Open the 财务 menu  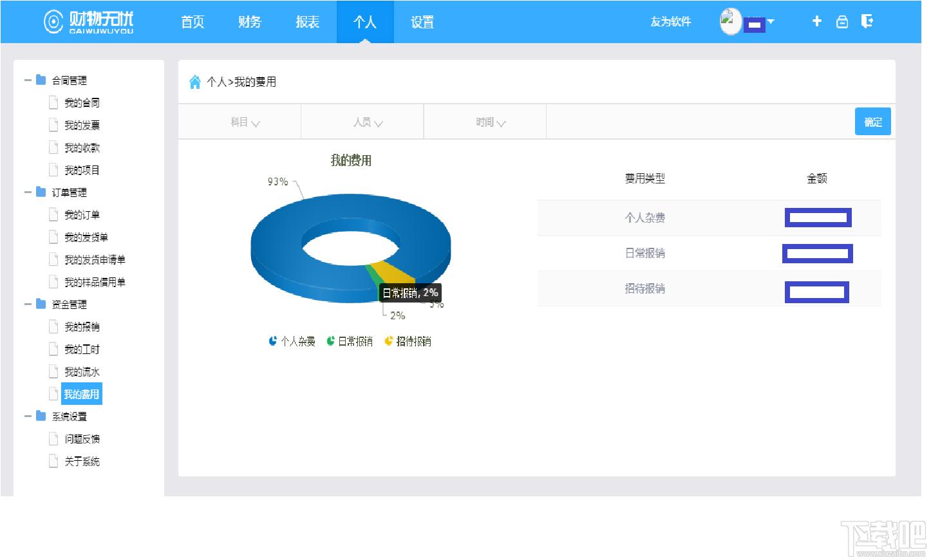250,22
